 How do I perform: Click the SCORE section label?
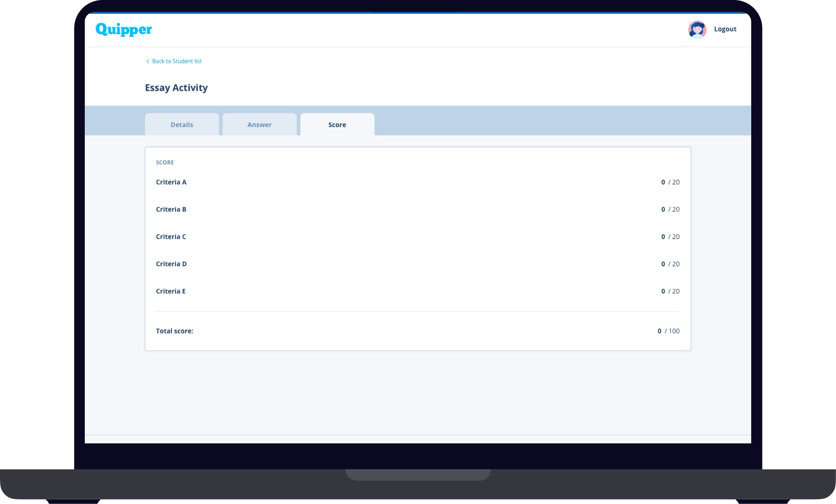(165, 162)
